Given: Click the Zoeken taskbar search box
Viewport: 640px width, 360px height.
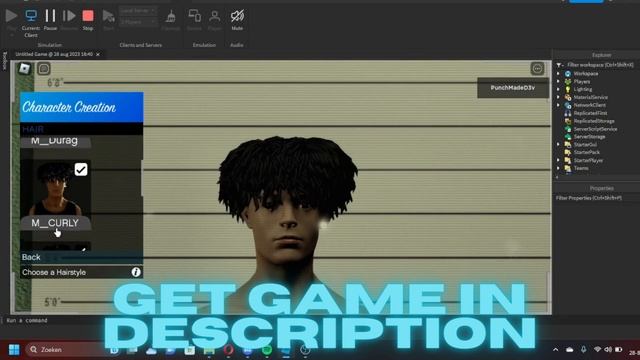Looking at the screenshot, I should 65,350.
